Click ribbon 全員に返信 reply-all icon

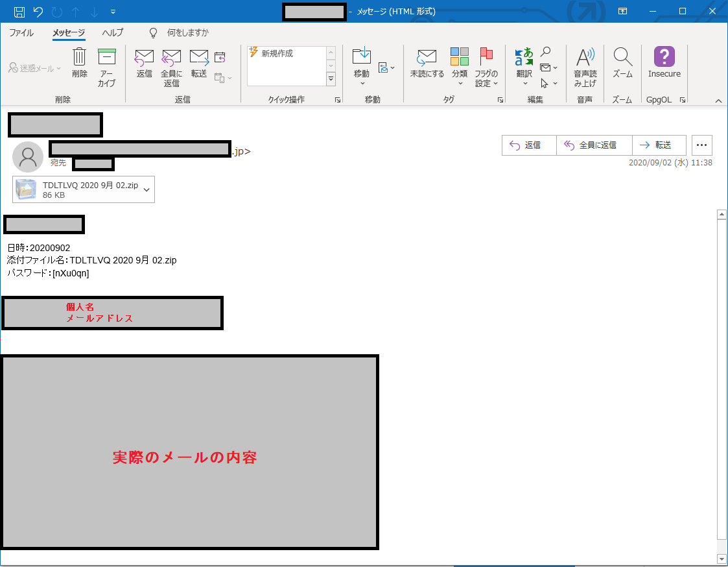171,68
